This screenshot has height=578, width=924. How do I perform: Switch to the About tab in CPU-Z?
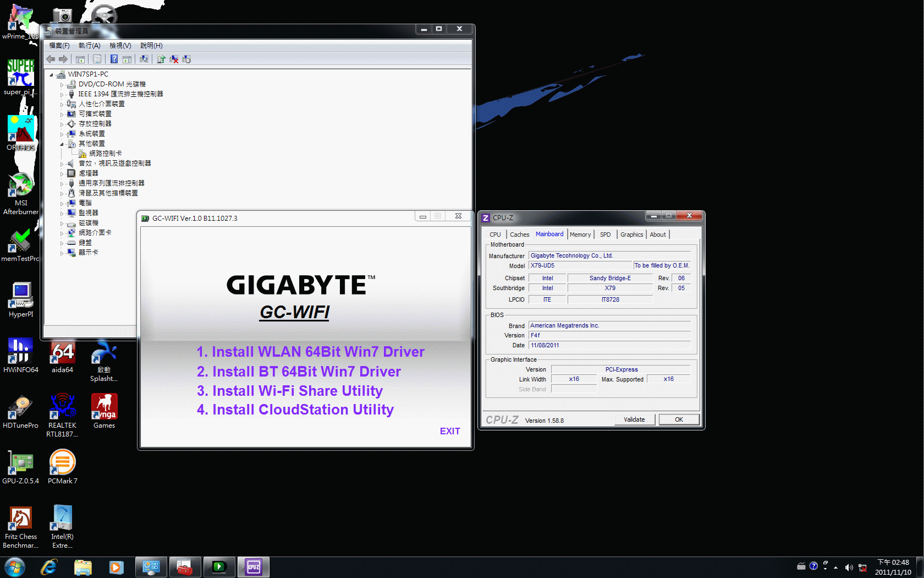tap(658, 235)
